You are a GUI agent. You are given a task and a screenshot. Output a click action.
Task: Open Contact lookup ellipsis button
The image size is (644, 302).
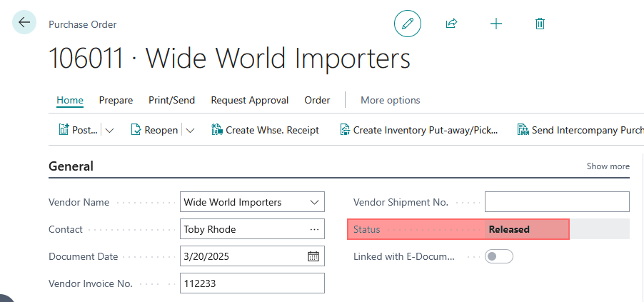click(x=315, y=229)
